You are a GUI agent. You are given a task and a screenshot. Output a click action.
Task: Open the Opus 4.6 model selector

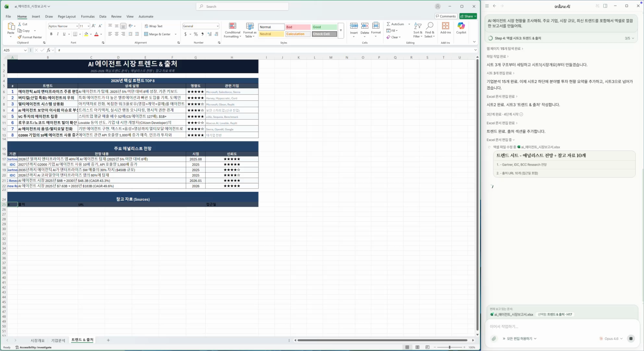pos(611,339)
